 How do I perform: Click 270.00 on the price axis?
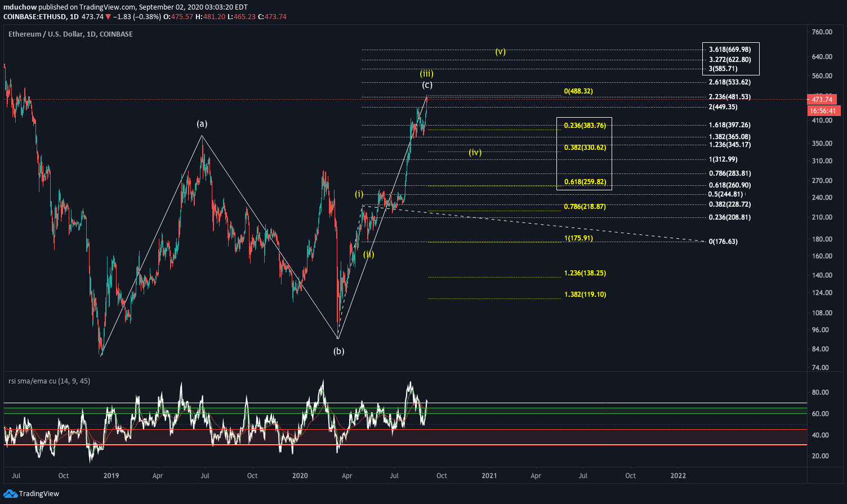(x=822, y=181)
